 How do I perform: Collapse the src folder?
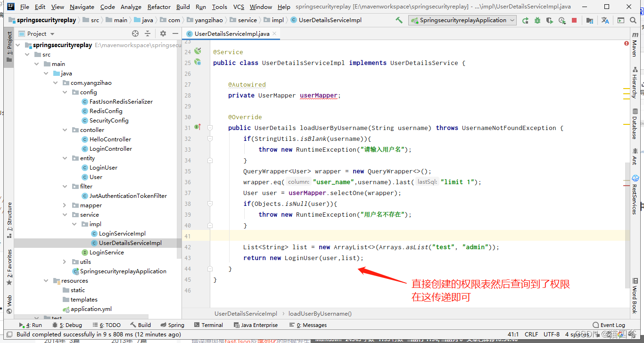pos(28,55)
